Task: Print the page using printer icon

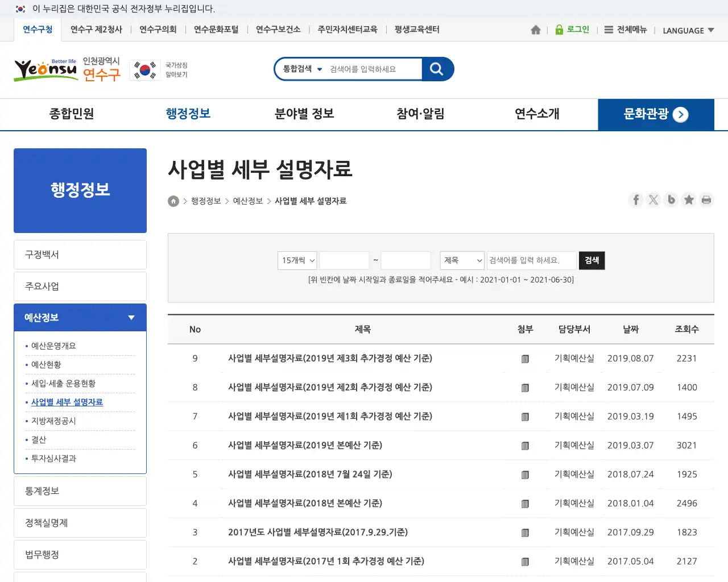Action: click(x=706, y=200)
